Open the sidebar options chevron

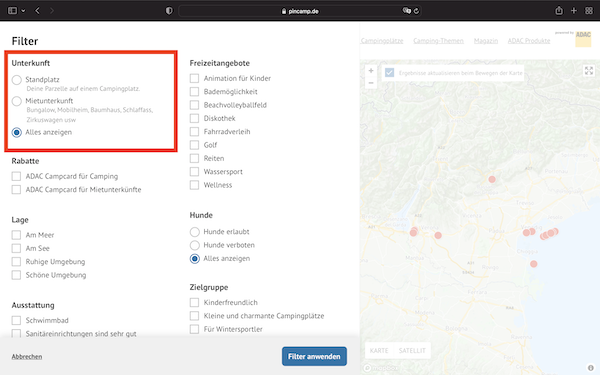pos(23,11)
